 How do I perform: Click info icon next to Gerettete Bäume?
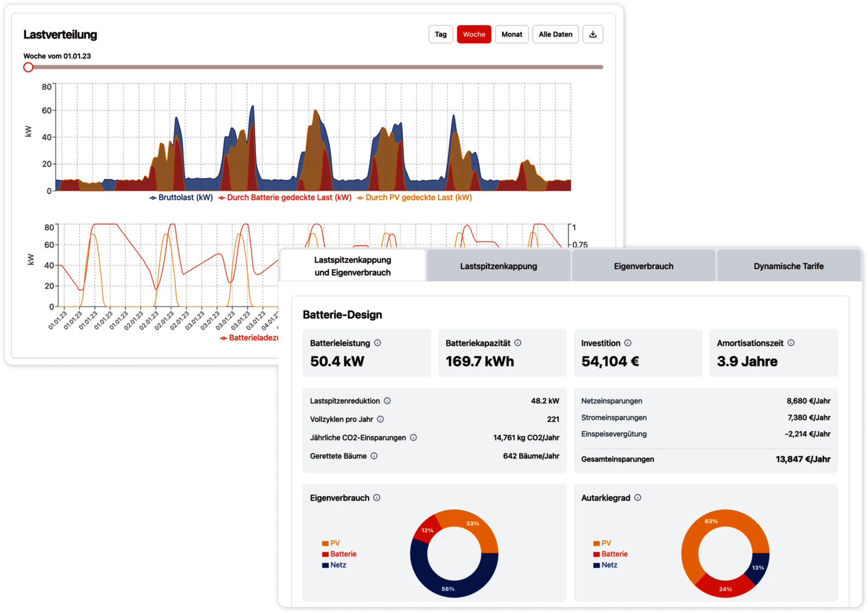pos(374,456)
